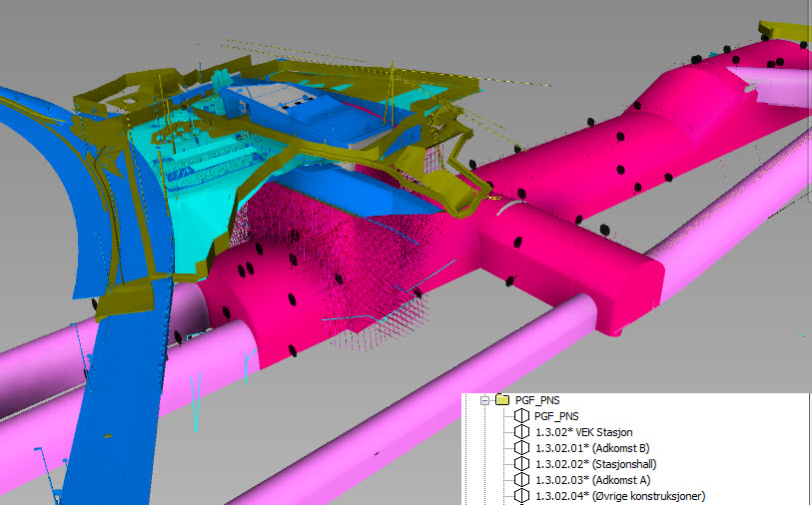The image size is (812, 505).
Task: Select the PGF_PNS folder label
Action: (537, 400)
